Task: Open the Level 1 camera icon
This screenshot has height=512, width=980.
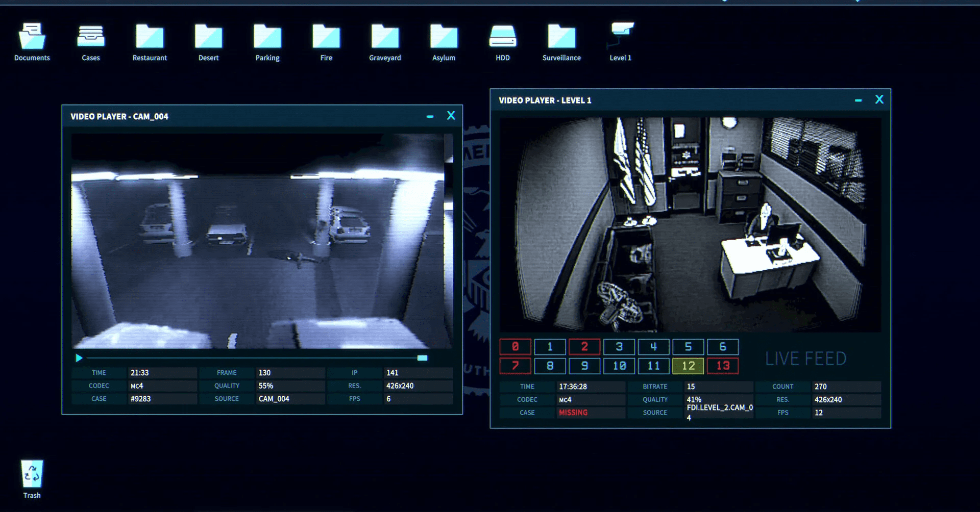Action: 621,36
